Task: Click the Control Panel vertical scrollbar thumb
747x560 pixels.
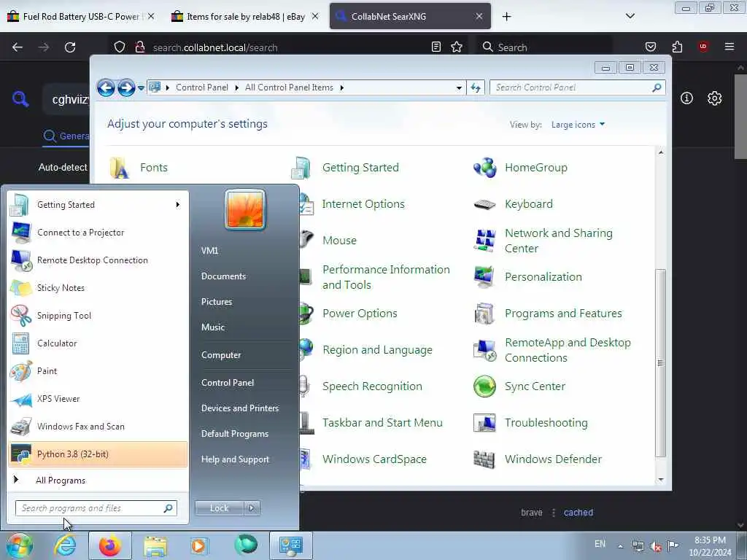Action: point(660,363)
